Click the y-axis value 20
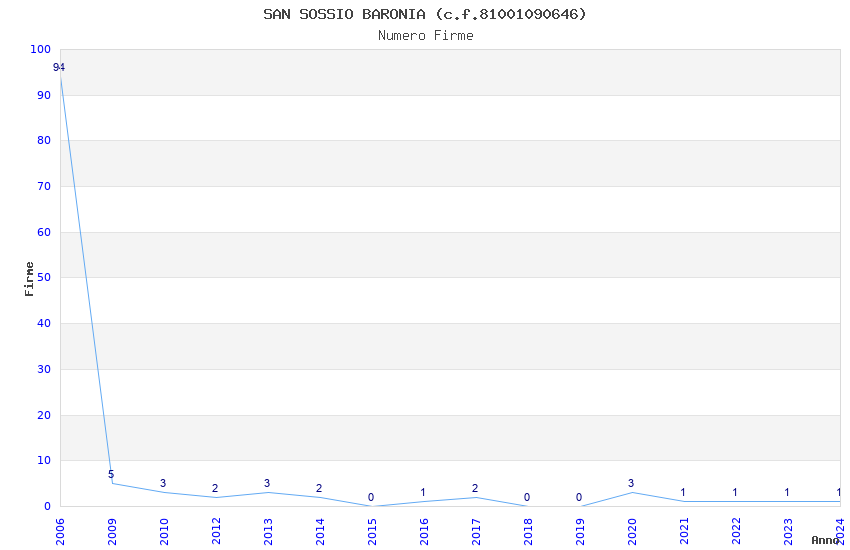This screenshot has height=550, width=850. 44,416
